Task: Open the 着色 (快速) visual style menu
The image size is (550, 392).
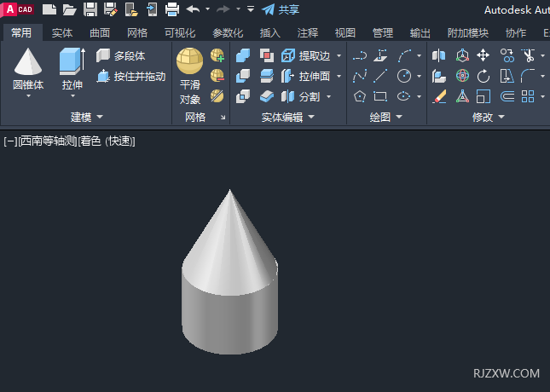Action: [107, 141]
